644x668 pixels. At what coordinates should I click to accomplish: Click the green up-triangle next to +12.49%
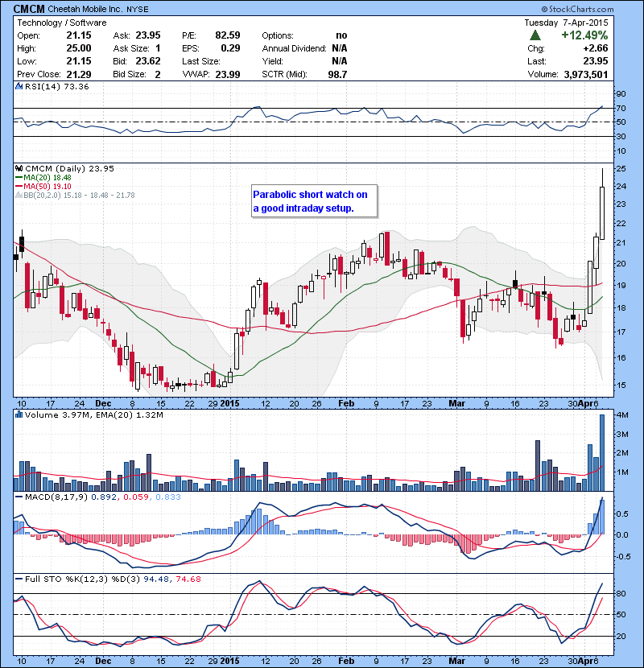(535, 35)
